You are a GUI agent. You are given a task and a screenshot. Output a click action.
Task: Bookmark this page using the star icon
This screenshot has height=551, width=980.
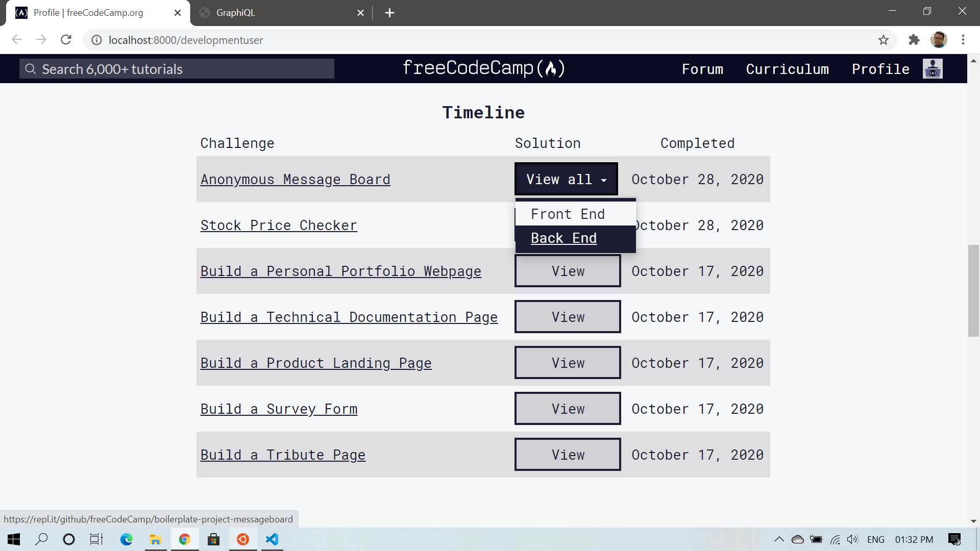(884, 40)
